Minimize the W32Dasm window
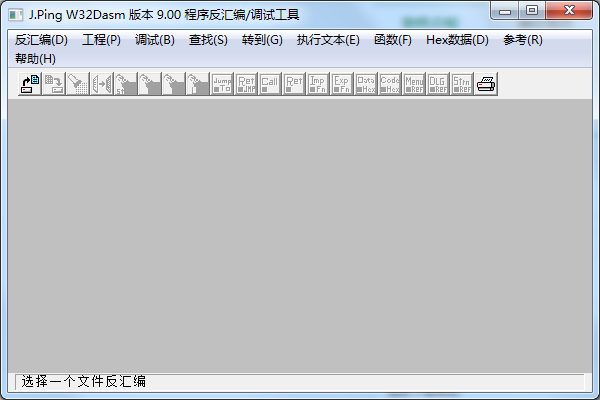This screenshot has height=400, width=600. point(505,11)
